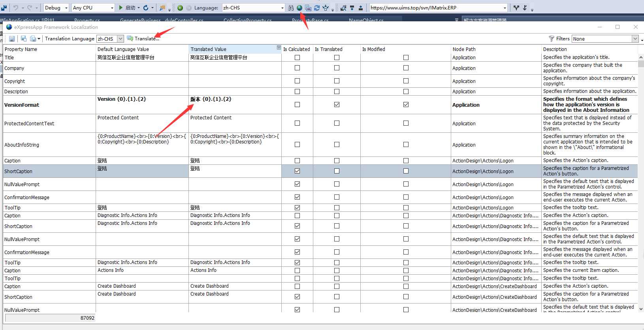The height and width of the screenshot is (330, 644).
Task: Switch to GenerateBusiness...duleController.cs tab
Action: tap(162, 20)
